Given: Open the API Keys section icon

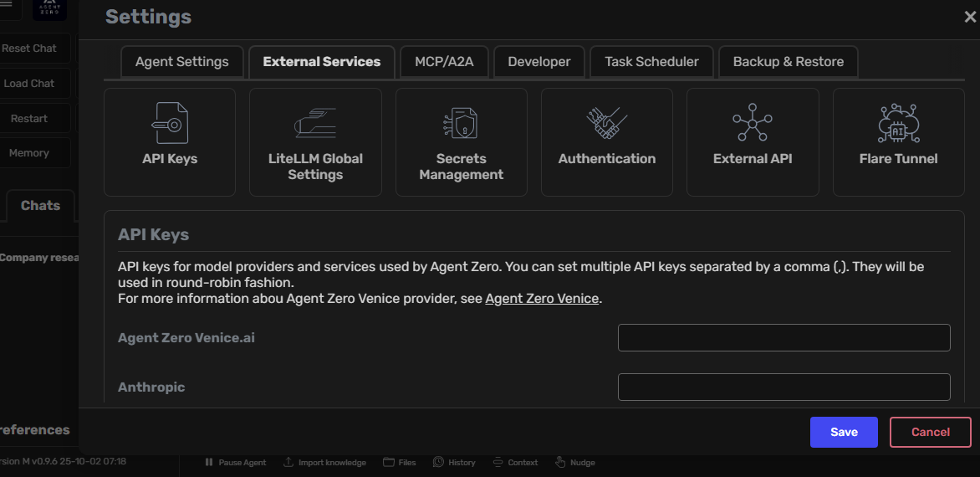Looking at the screenshot, I should coord(170,123).
